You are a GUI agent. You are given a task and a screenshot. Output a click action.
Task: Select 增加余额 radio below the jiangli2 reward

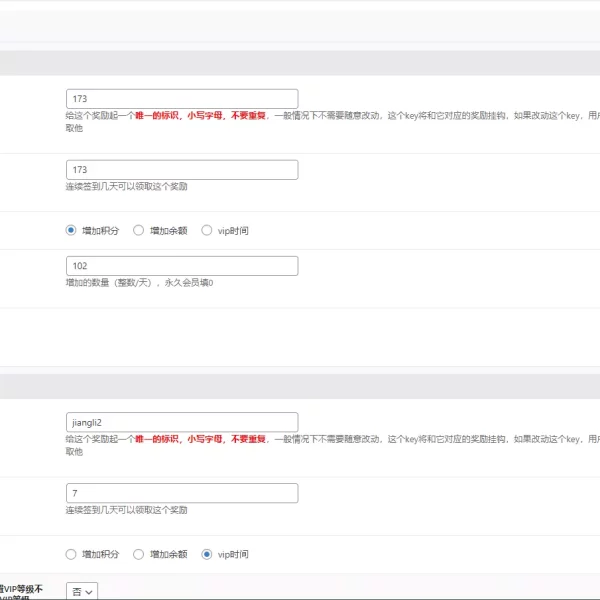pyautogui.click(x=138, y=554)
